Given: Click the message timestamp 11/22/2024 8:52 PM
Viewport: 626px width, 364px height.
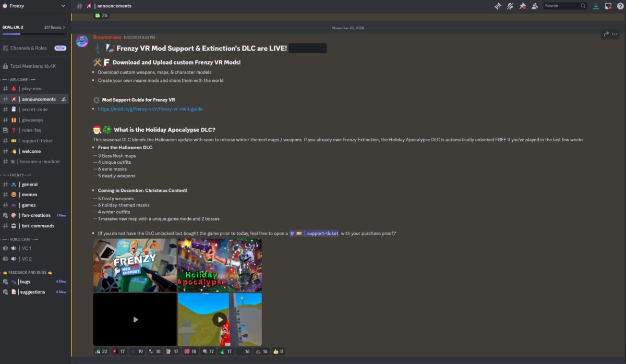Looking at the screenshot, I should tap(139, 38).
